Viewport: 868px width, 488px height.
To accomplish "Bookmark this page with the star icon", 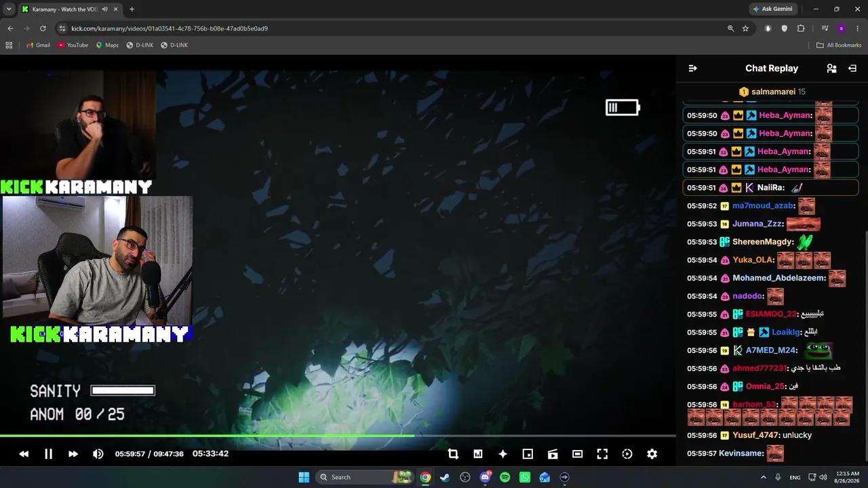I will click(745, 28).
